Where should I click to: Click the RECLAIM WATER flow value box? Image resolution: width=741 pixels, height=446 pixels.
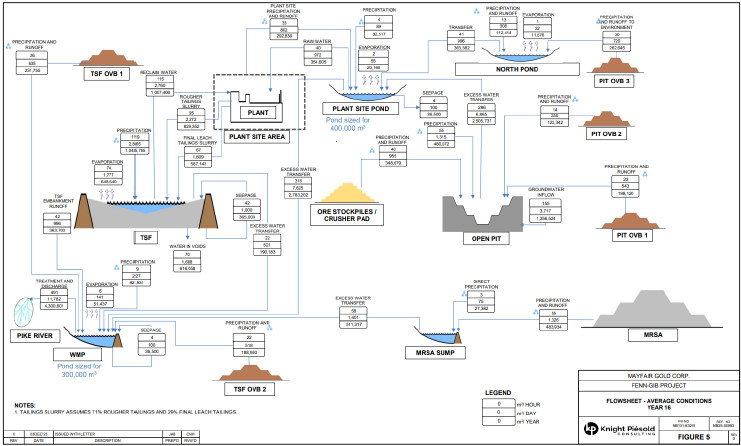point(160,86)
